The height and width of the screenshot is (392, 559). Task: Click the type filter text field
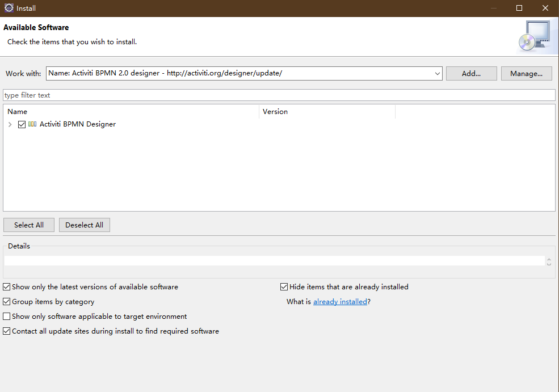click(x=279, y=95)
